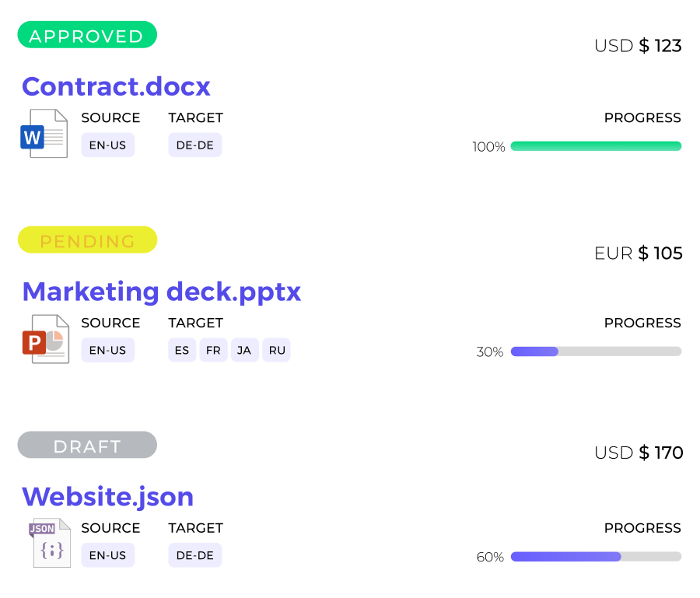
Task: Expand the EN-US source tag on Marketing deck.pptx
Action: (107, 350)
